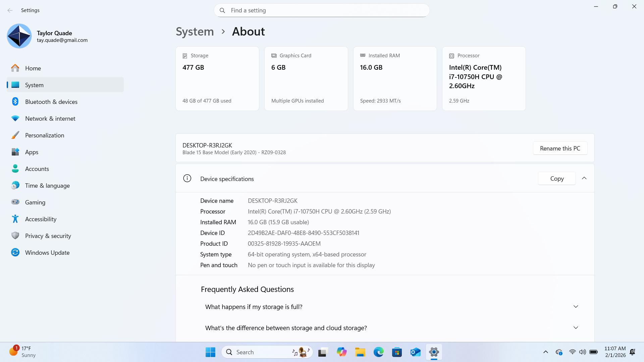
Task: Open the Network & internet settings
Action: (50, 118)
